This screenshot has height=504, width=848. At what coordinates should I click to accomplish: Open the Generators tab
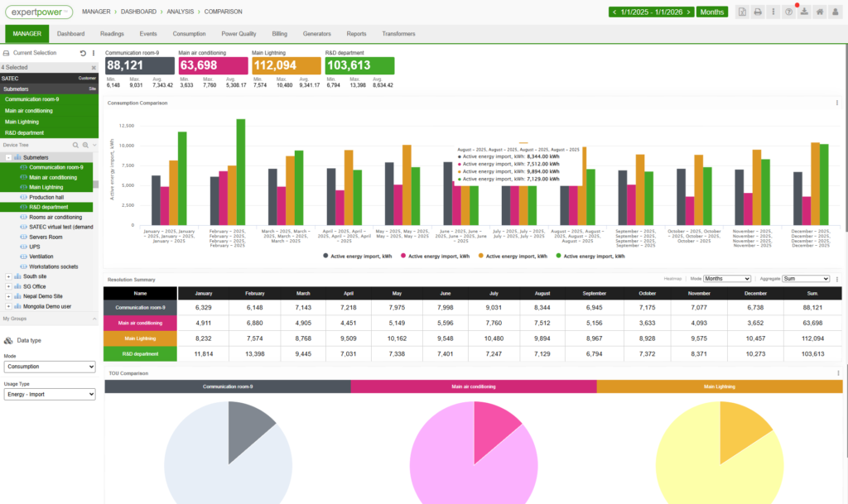click(x=317, y=34)
